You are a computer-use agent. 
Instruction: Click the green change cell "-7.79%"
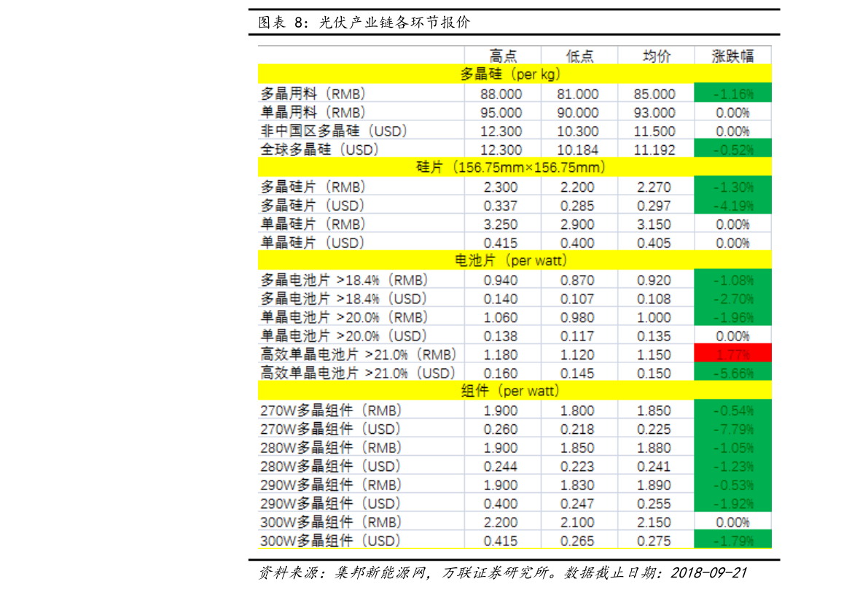pos(732,429)
